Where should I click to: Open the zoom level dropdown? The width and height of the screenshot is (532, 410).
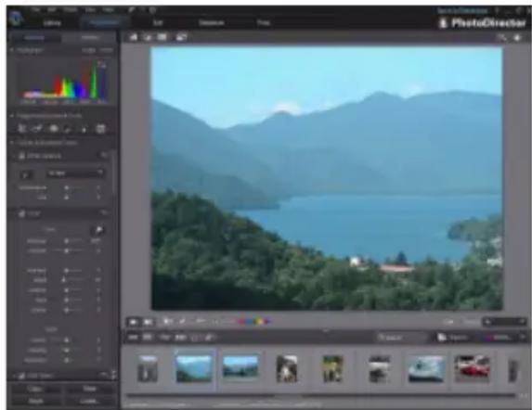pos(504,322)
